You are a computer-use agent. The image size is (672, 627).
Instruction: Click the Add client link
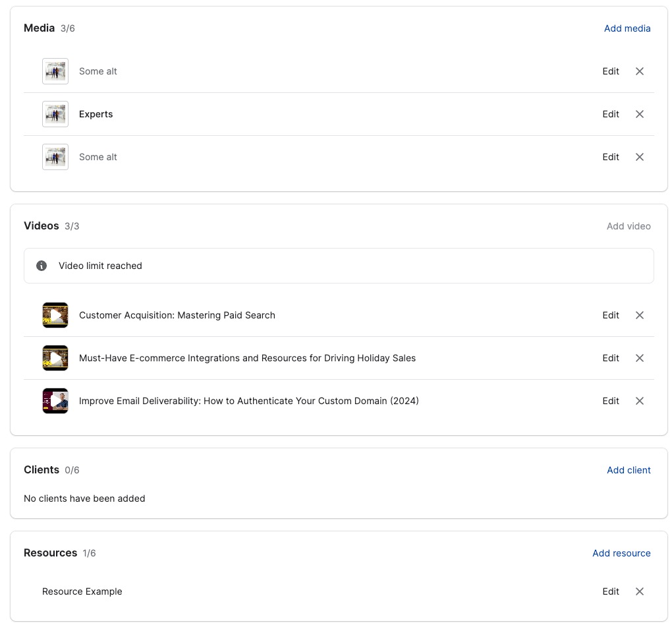tap(629, 470)
